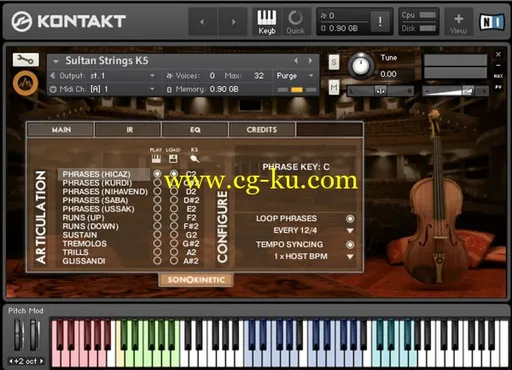Toggle the Keyb on-screen keyboard
512x370 pixels.
pos(267,22)
